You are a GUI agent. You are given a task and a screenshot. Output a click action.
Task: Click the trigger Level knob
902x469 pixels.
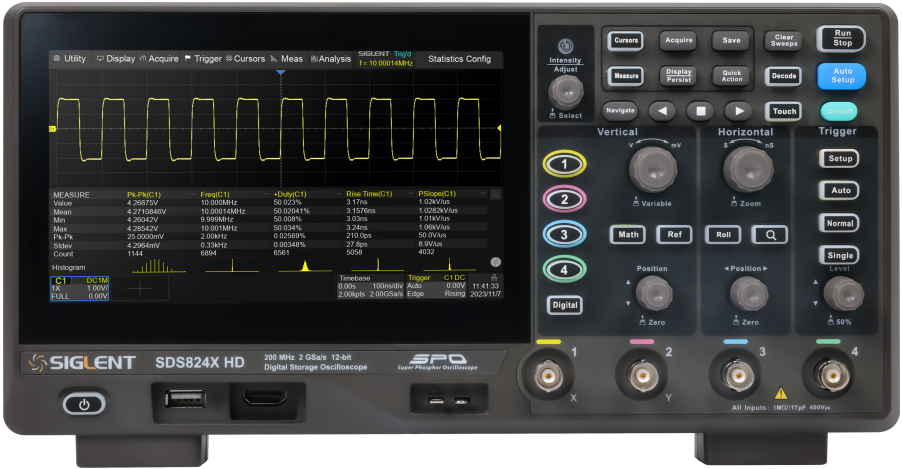pos(843,293)
